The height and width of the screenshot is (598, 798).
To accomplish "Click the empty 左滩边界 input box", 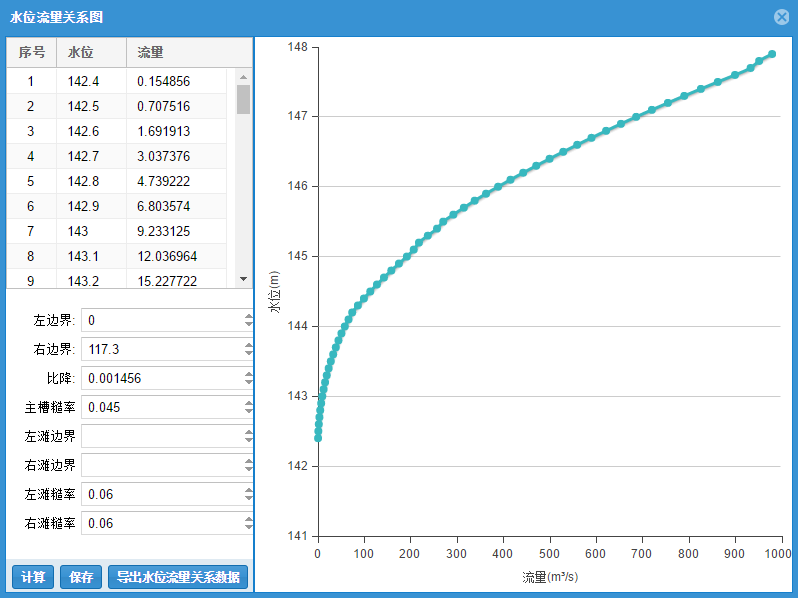I will coord(162,436).
